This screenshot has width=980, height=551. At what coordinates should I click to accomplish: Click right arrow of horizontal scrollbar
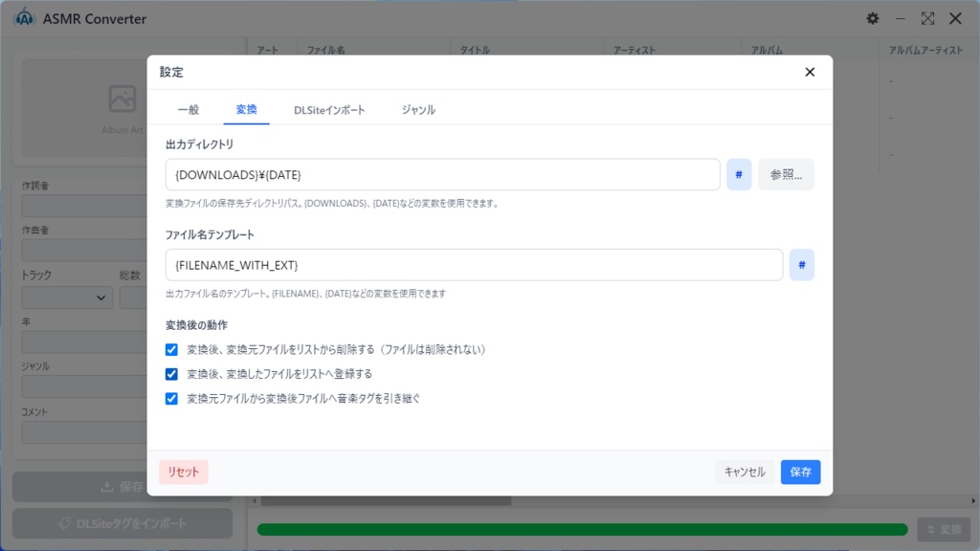(x=973, y=501)
